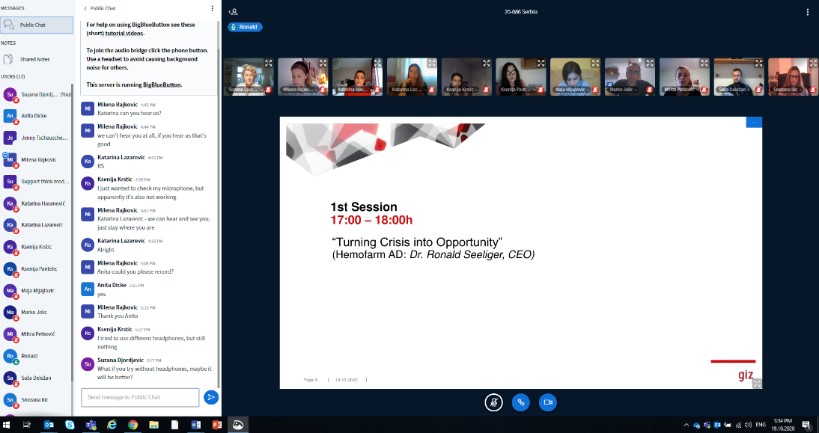The image size is (819, 433).
Task: Make the presentation fullscreen
Action: (x=757, y=383)
